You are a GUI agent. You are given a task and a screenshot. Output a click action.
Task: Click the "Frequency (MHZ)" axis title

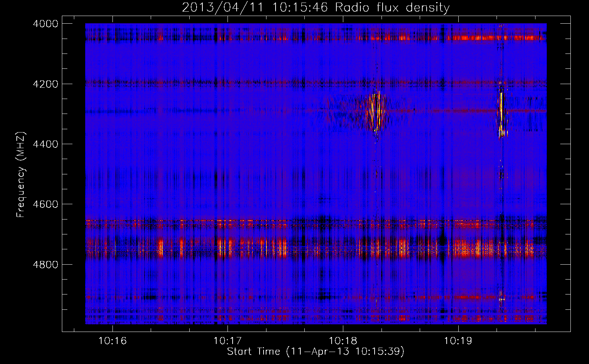tap(21, 175)
